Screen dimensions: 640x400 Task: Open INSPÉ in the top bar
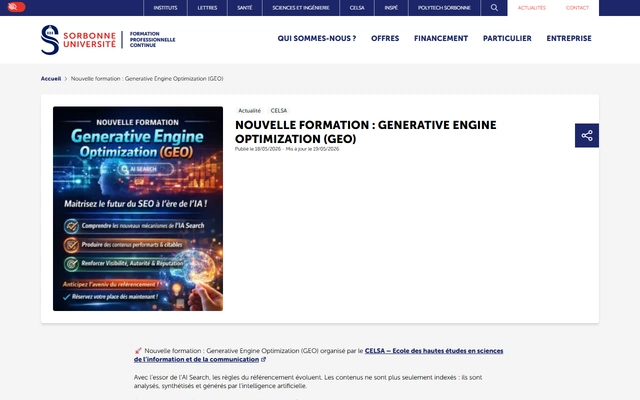pos(391,8)
